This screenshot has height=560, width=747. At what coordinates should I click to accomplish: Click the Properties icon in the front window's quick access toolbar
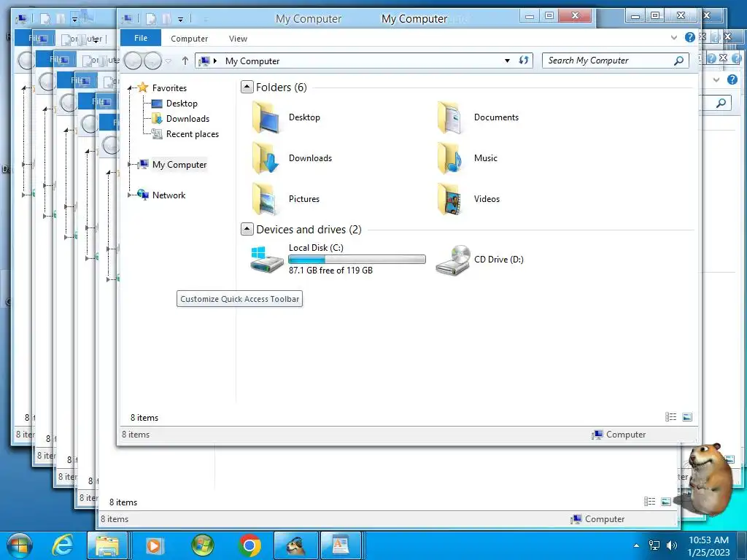pyautogui.click(x=150, y=19)
